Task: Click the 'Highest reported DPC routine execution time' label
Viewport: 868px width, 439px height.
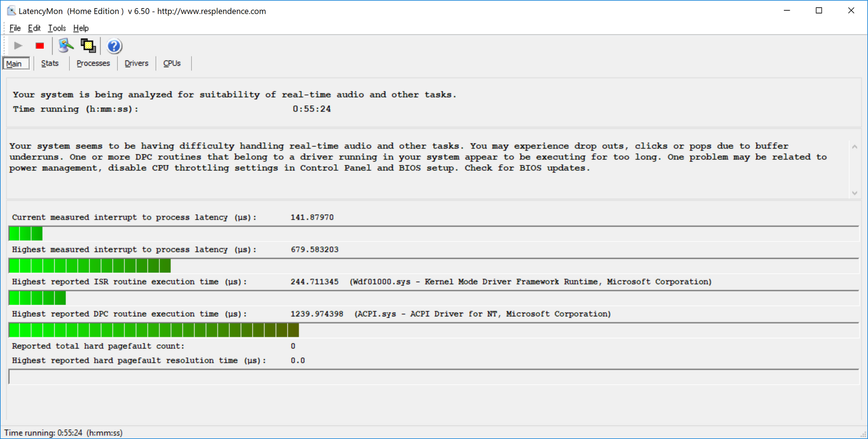Action: click(x=129, y=314)
